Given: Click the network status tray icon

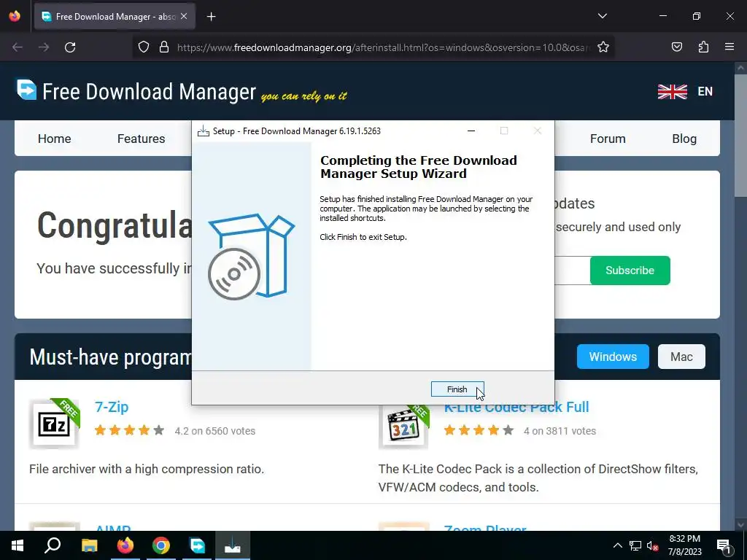Looking at the screenshot, I should coord(635,545).
